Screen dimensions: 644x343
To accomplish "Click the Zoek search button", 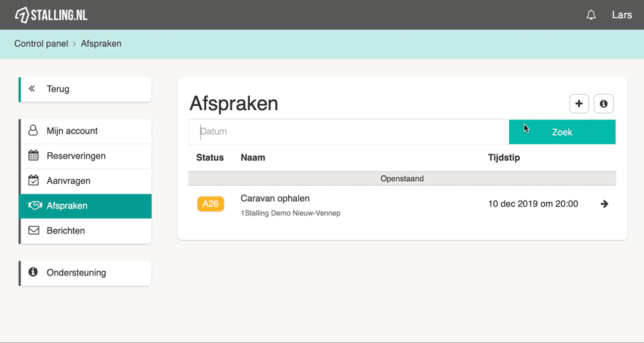I will tap(562, 132).
